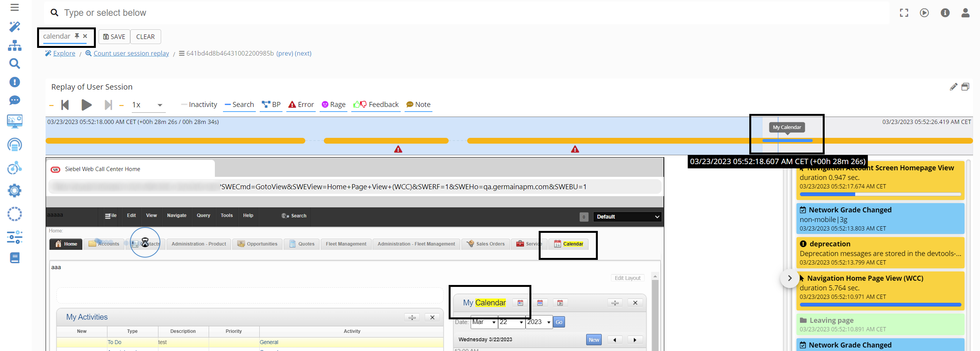Open the chat feedback bubble icon in sidebar
This screenshot has height=351, width=980.
[x=14, y=100]
